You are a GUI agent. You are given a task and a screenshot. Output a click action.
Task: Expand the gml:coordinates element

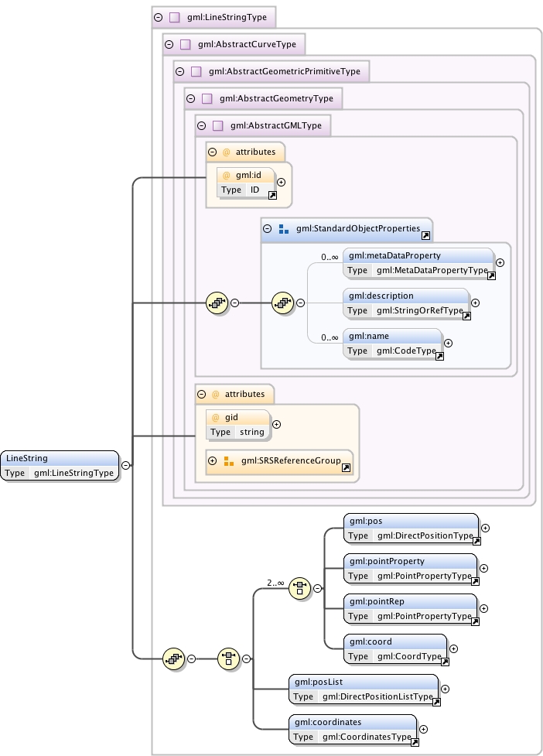[x=423, y=730]
